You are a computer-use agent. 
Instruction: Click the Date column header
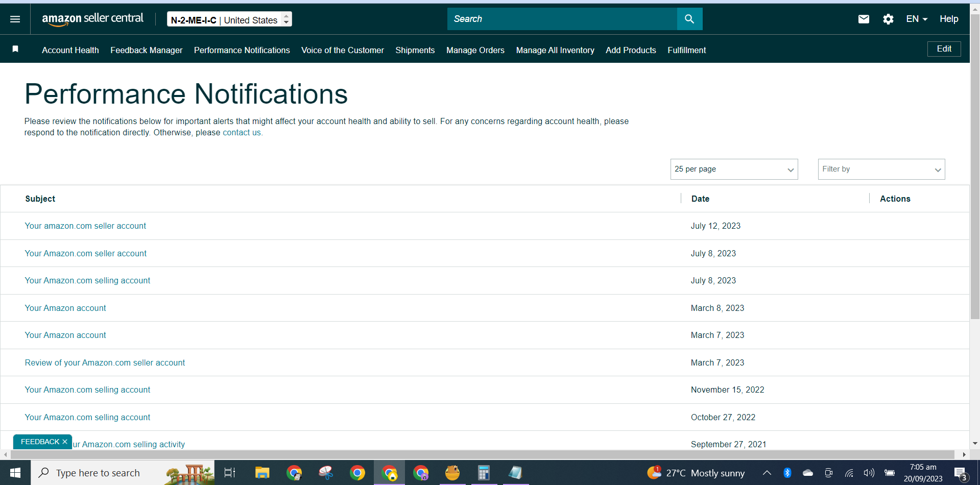tap(700, 199)
